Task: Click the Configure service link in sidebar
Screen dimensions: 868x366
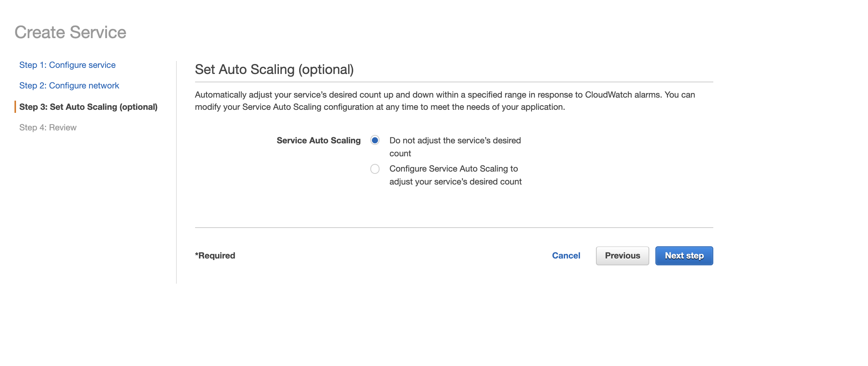Action: tap(67, 65)
